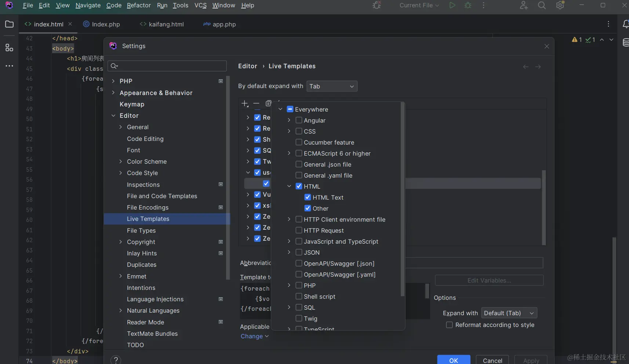This screenshot has height=364, width=629.
Task: Jump to next highlighted error
Action: (x=611, y=40)
